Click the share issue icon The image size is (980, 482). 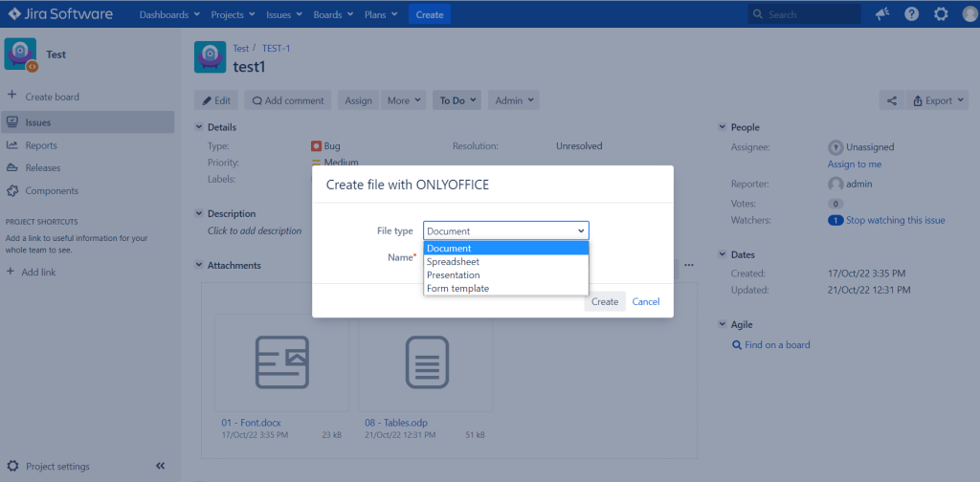[892, 100]
